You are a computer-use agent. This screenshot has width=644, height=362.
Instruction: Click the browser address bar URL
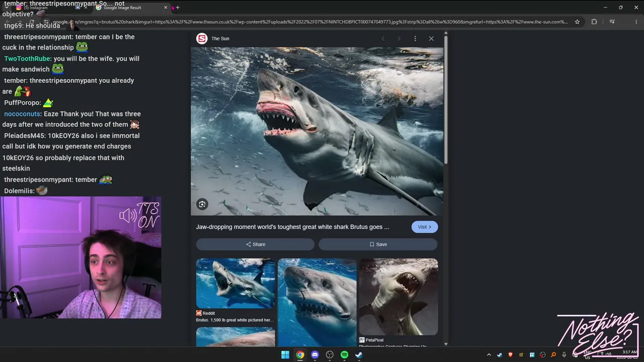pyautogui.click(x=310, y=22)
